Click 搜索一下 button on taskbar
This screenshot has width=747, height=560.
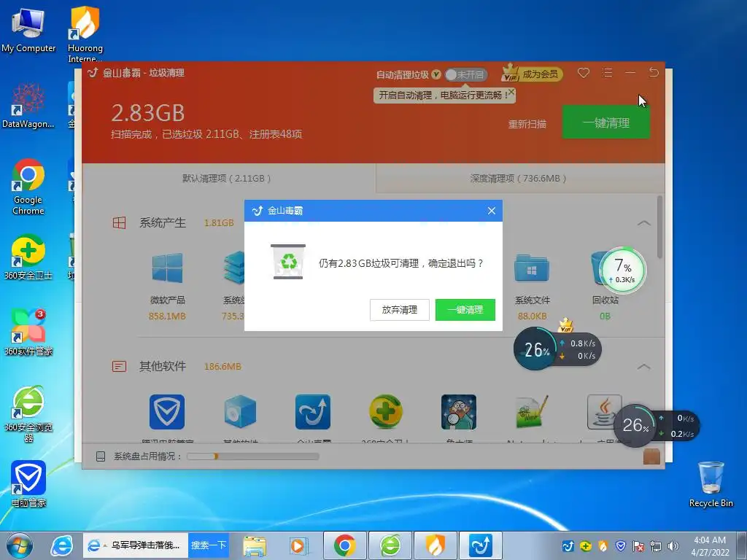click(208, 545)
